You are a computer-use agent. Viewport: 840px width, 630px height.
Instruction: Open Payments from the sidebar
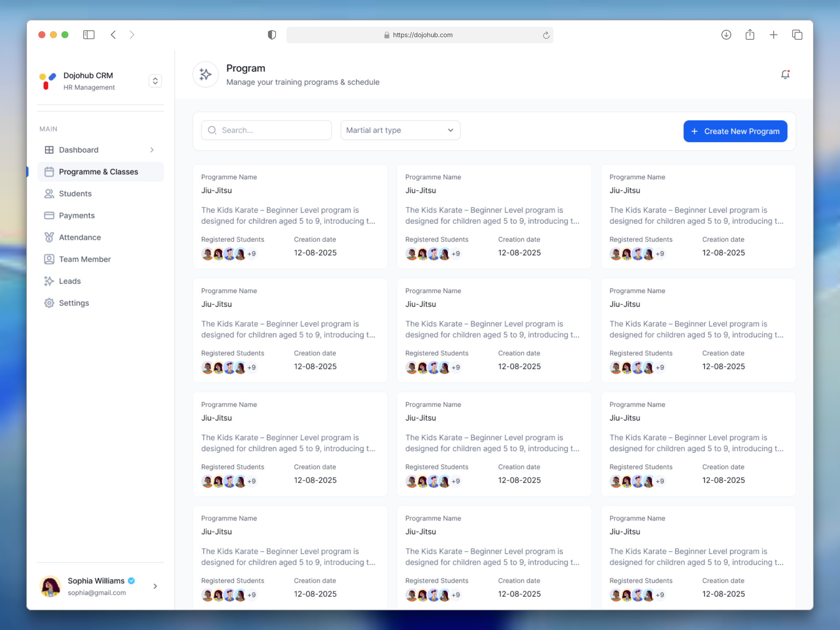pos(77,216)
